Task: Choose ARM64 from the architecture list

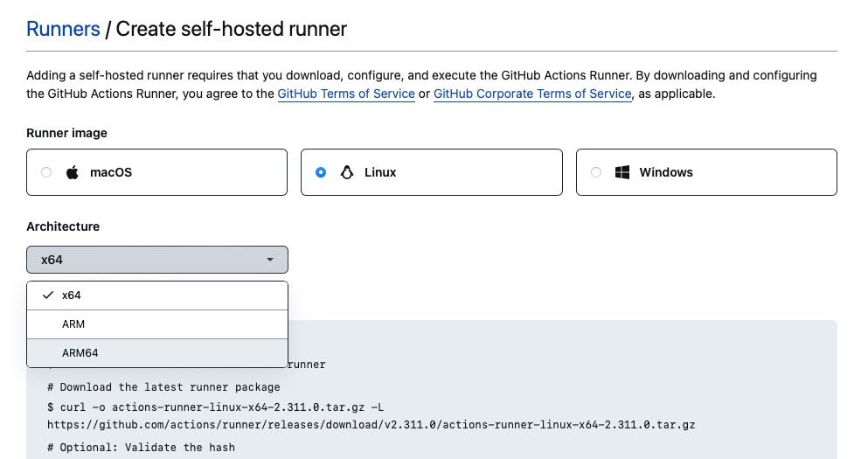Action: click(157, 353)
